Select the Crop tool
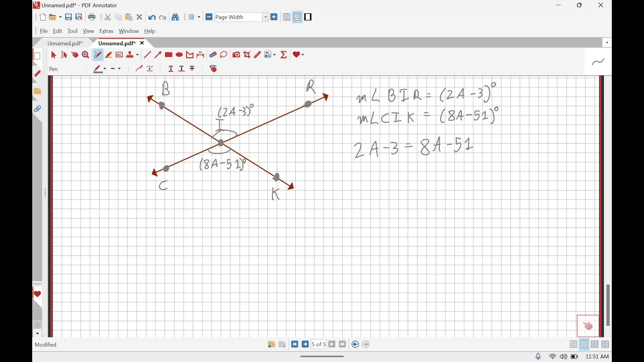The image size is (644, 362). [247, 55]
